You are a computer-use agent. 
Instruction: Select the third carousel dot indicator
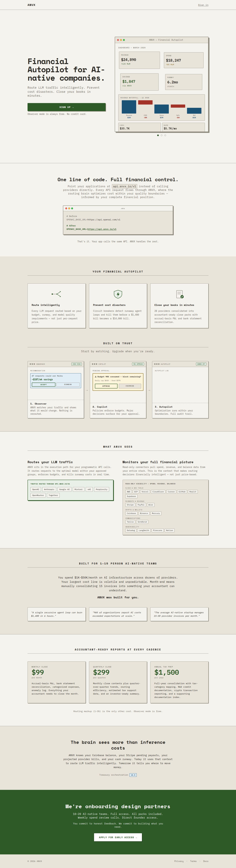pyautogui.click(x=165, y=135)
